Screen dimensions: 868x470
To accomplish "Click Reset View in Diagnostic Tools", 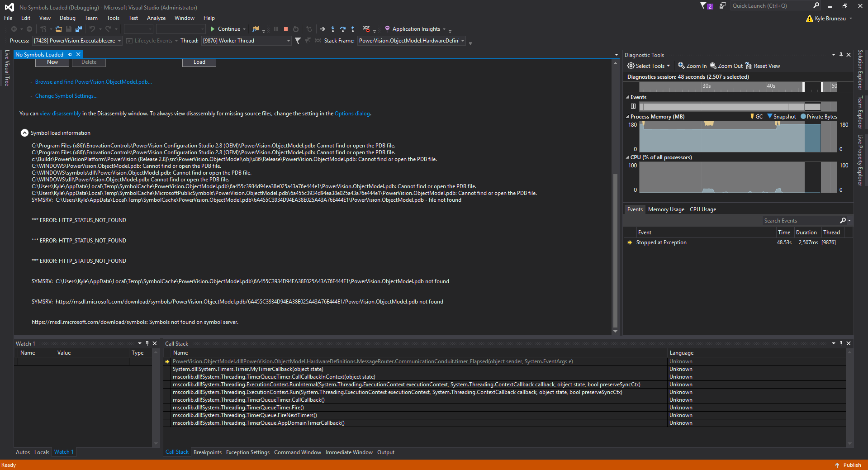I will click(763, 66).
